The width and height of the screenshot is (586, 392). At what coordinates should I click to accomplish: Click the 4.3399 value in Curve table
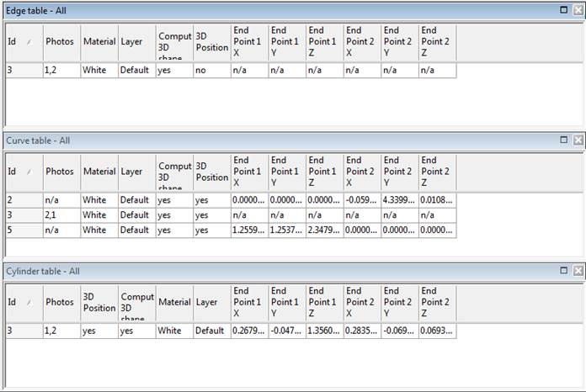[x=400, y=200]
